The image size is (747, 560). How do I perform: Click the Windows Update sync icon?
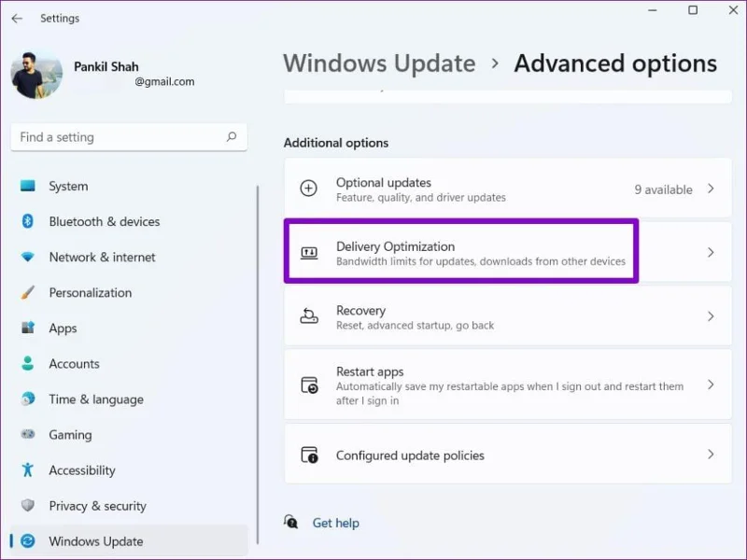click(x=28, y=541)
